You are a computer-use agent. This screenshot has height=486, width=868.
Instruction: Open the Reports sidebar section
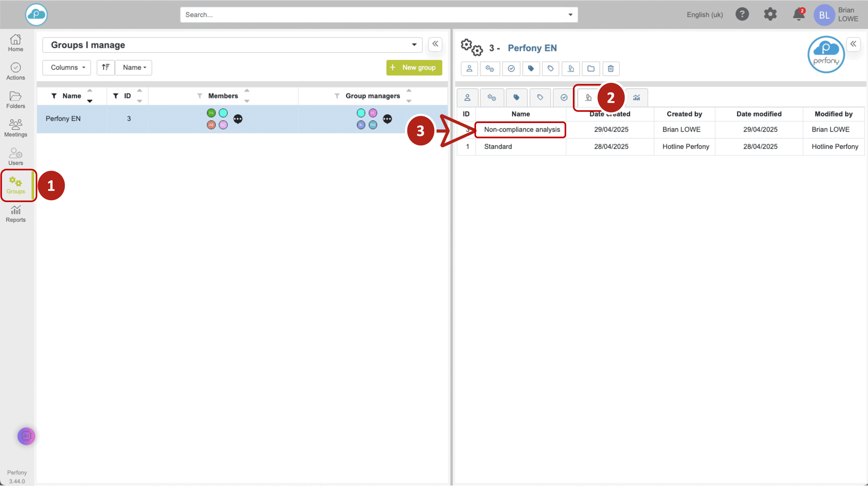[15, 214]
